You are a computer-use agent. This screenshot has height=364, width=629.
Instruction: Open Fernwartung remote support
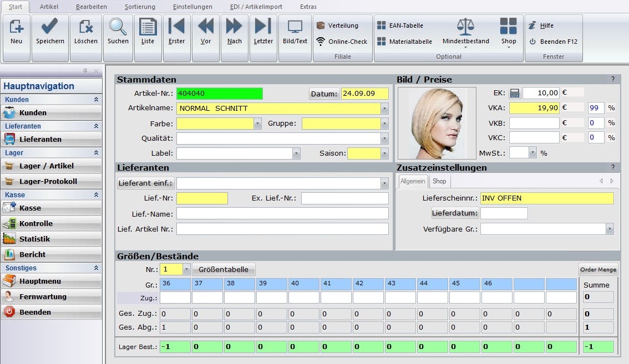click(x=52, y=296)
